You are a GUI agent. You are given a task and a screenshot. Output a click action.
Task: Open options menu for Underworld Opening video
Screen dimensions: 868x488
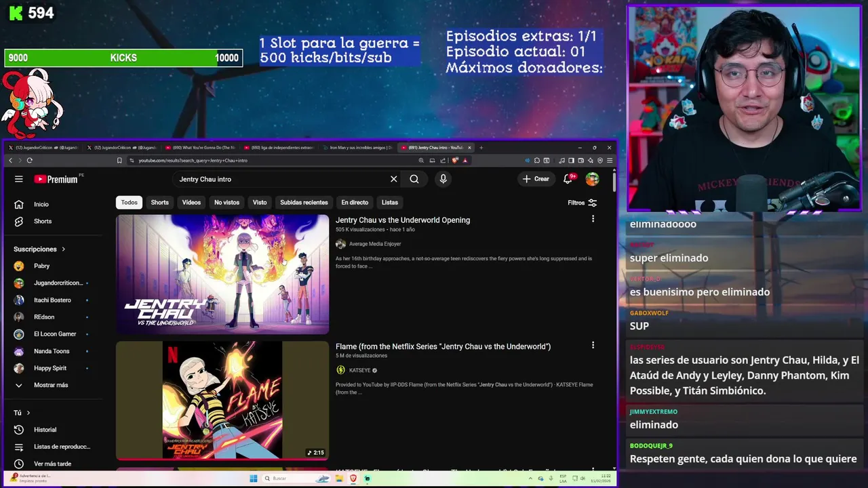593,219
